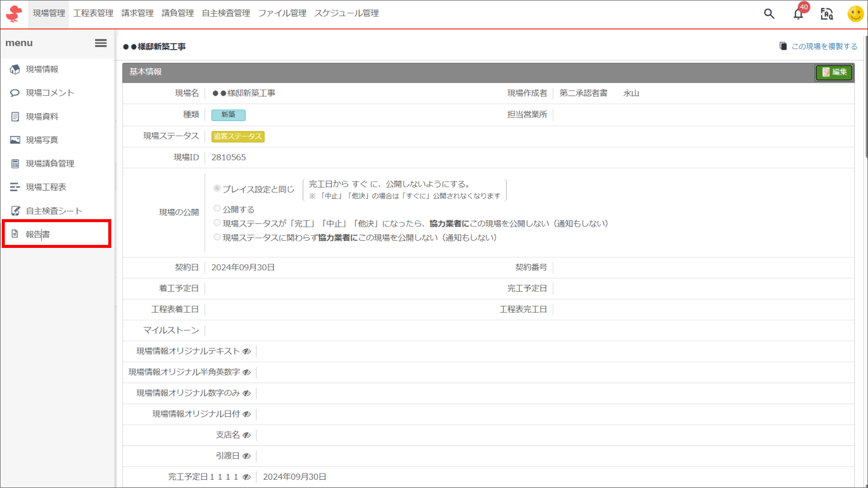The width and height of the screenshot is (868, 488).
Task: Click the yellow 追客ステータス status tag
Action: pyautogui.click(x=238, y=137)
